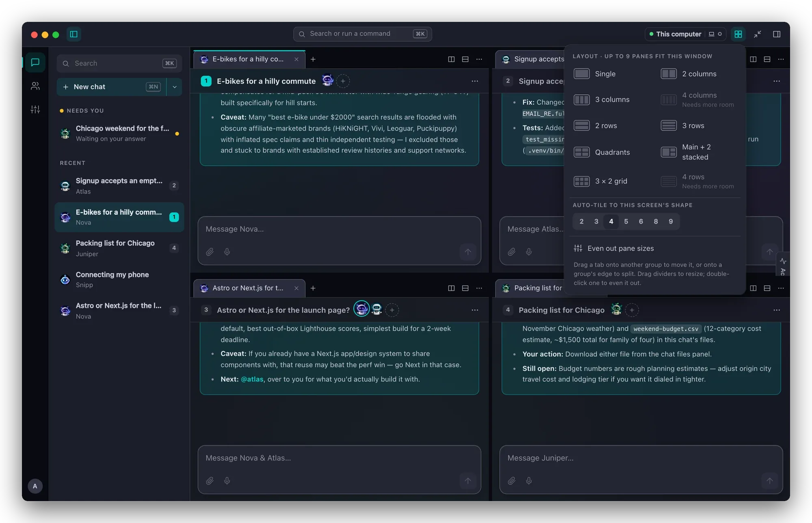Open more options for Astro or Next.js chat header
Viewport: 812px width, 523px height.
[x=475, y=310]
